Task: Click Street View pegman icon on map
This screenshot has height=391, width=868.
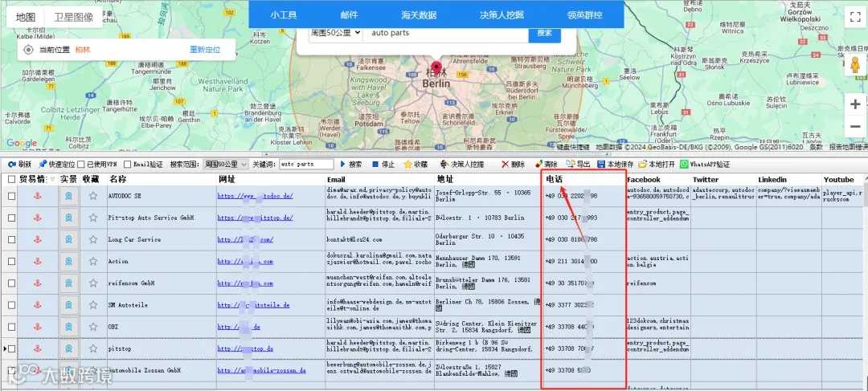Action: [x=854, y=65]
